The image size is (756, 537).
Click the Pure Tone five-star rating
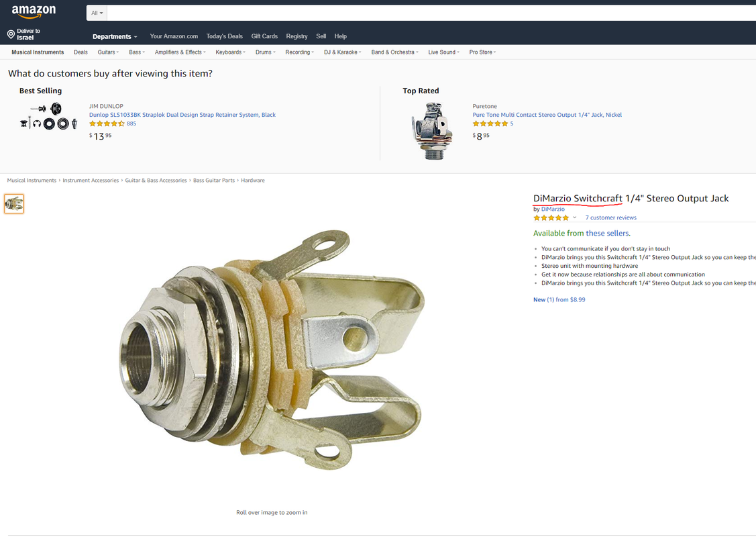(490, 124)
